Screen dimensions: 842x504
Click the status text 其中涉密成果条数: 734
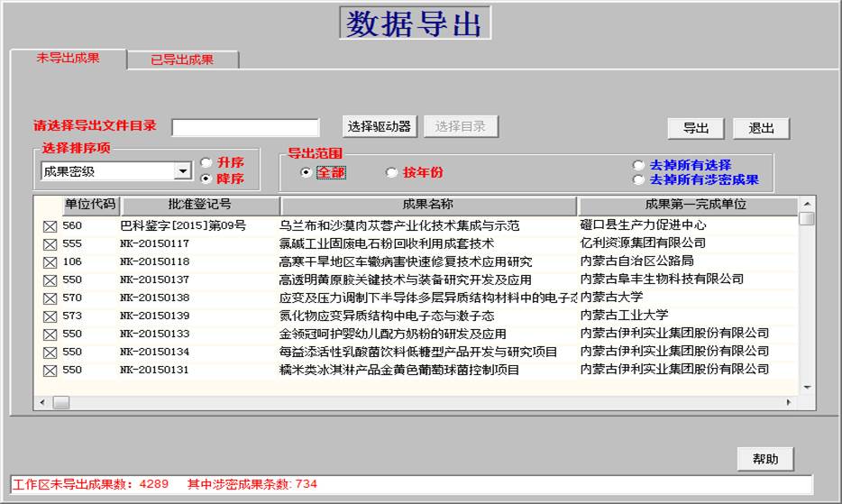pyautogui.click(x=252, y=484)
